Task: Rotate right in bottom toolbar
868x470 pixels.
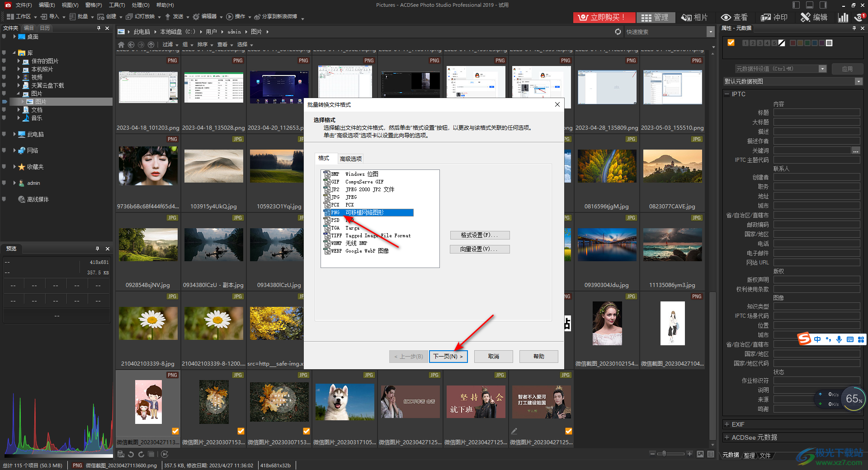Action: (x=141, y=454)
